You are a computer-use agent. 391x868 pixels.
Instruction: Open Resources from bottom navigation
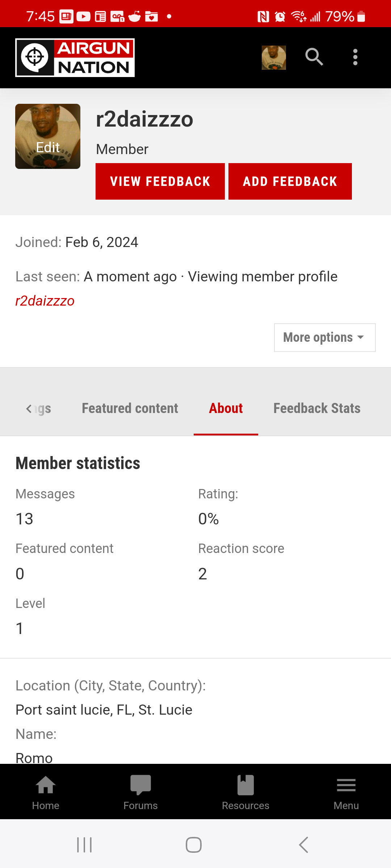(x=245, y=792)
